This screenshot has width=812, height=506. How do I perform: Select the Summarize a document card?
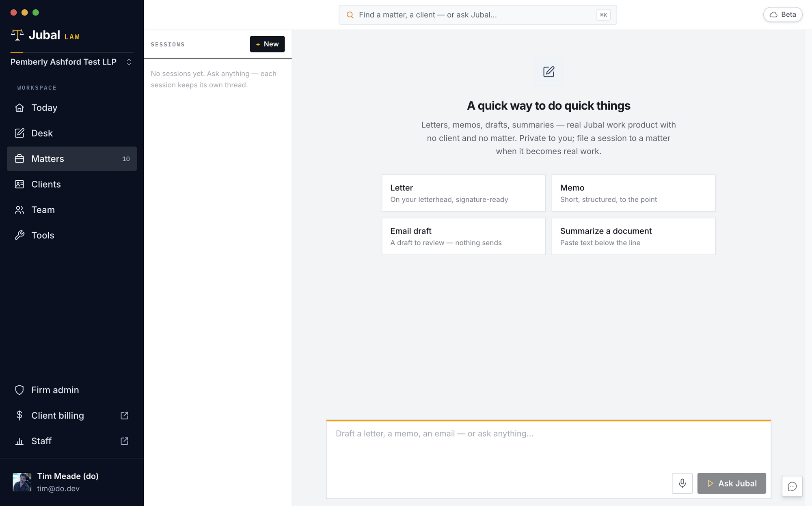tap(633, 236)
